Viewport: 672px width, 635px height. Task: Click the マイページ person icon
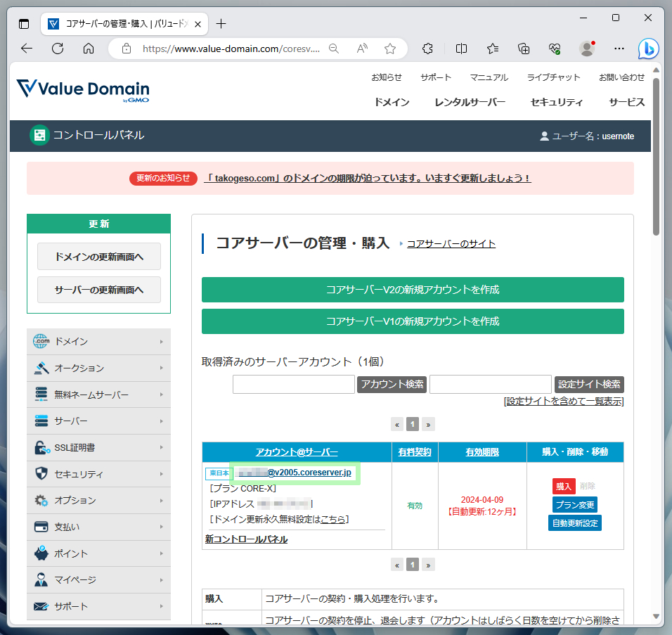[x=41, y=579]
